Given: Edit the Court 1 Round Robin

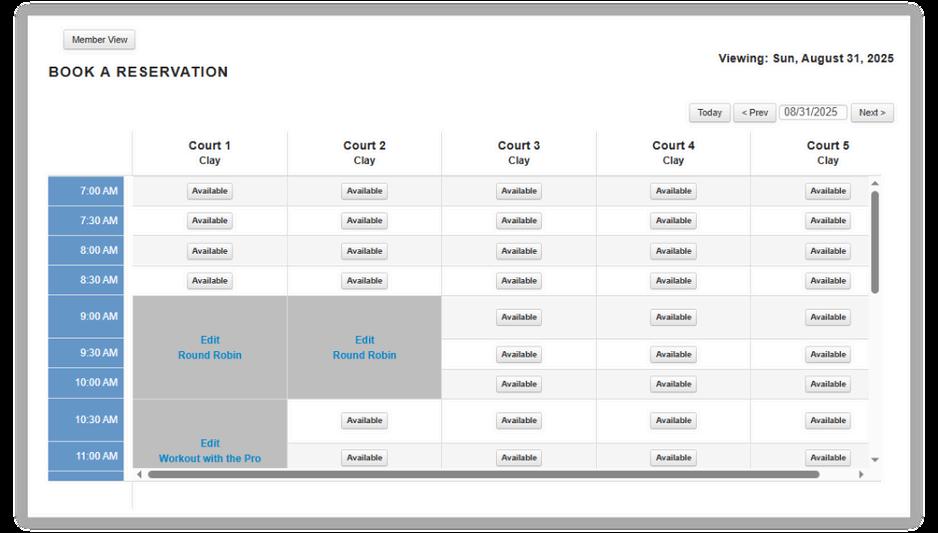Looking at the screenshot, I should click(210, 340).
